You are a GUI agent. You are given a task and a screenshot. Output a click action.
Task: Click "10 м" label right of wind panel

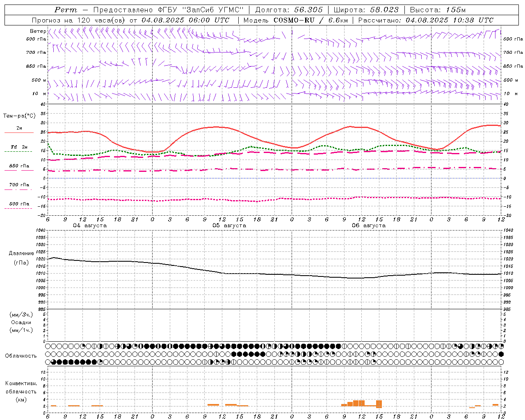point(510,94)
